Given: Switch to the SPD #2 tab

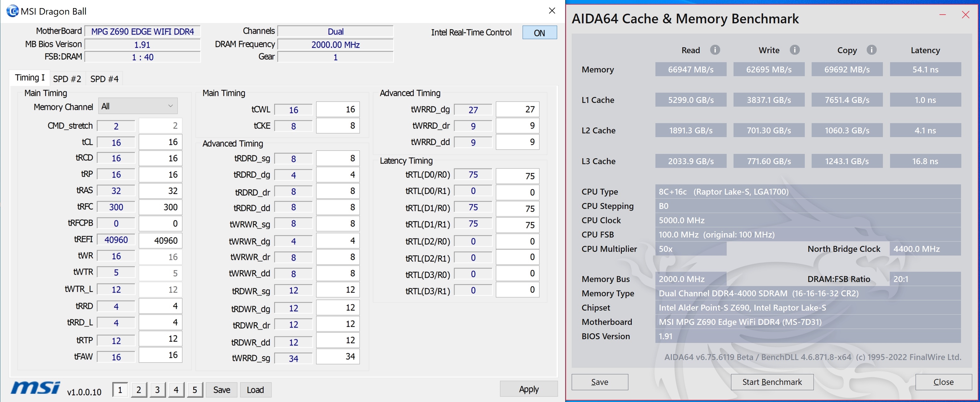Looking at the screenshot, I should [67, 79].
